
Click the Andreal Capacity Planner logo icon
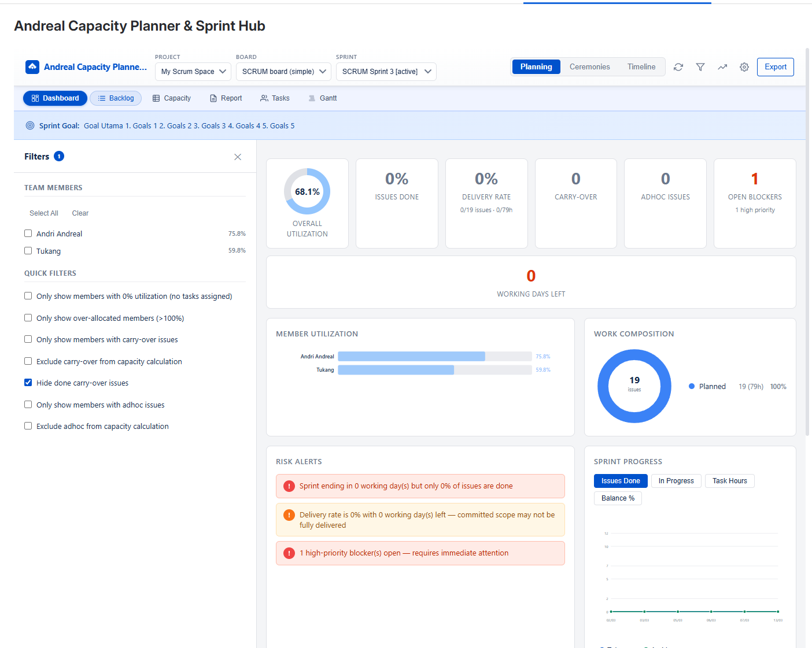pos(32,66)
